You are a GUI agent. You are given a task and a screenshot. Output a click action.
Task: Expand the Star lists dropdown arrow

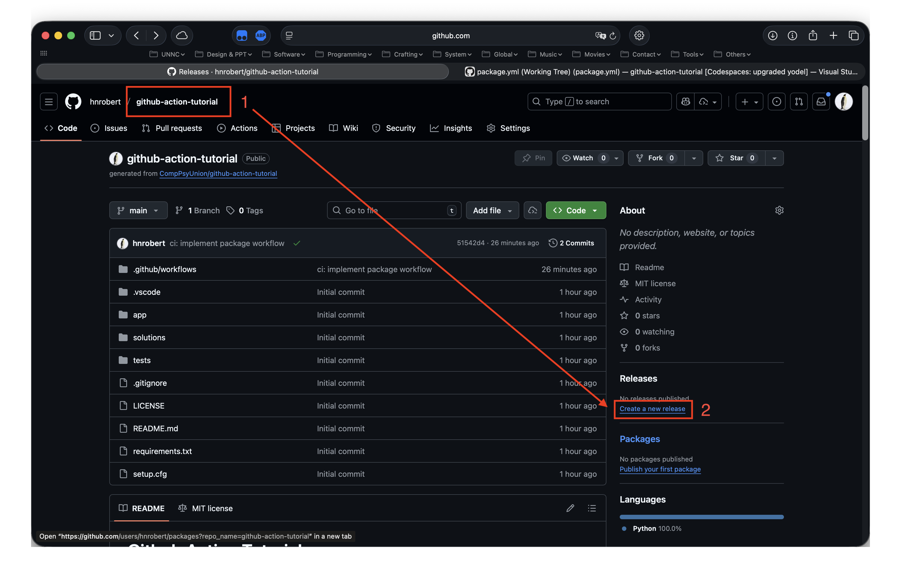click(775, 158)
